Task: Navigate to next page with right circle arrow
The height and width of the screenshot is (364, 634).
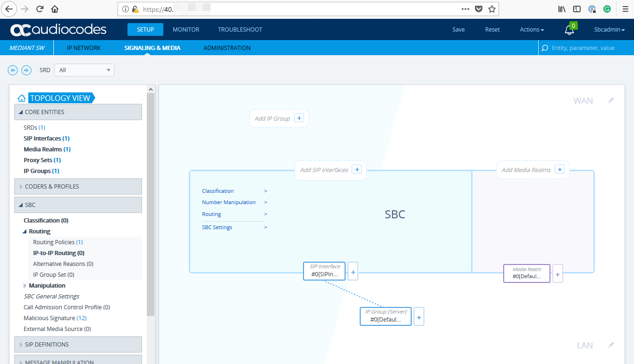Action: [x=26, y=70]
